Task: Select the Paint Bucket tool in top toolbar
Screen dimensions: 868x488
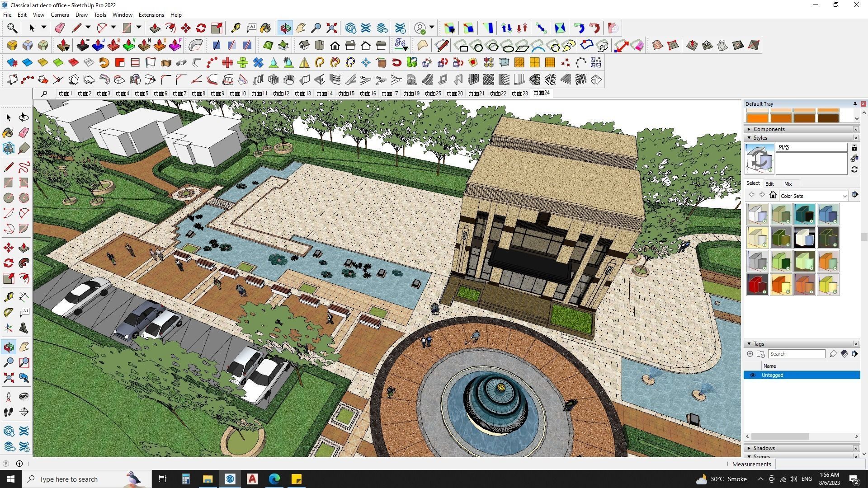Action: (266, 28)
